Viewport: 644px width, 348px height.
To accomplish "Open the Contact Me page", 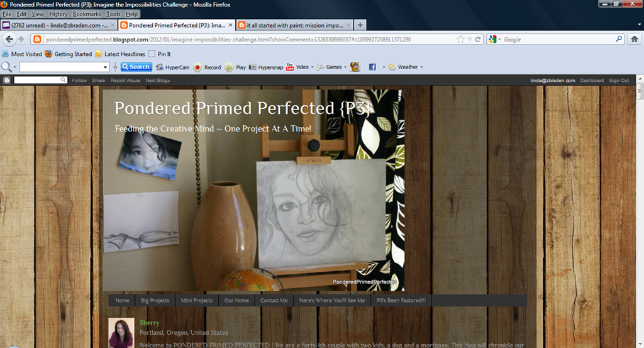I will pyautogui.click(x=274, y=300).
